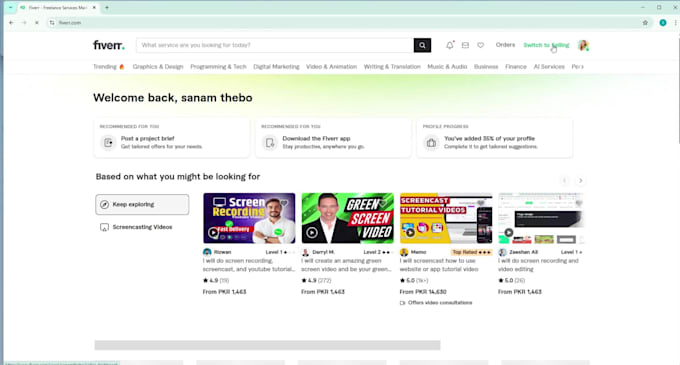680x365 pixels.
Task: Click 'Offers video consultations' text
Action: pos(440,303)
